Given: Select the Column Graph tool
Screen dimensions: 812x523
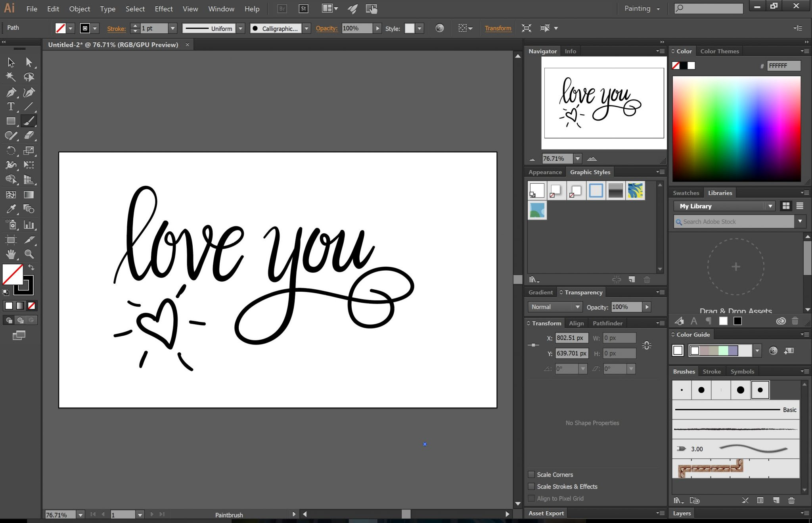Looking at the screenshot, I should [29, 225].
